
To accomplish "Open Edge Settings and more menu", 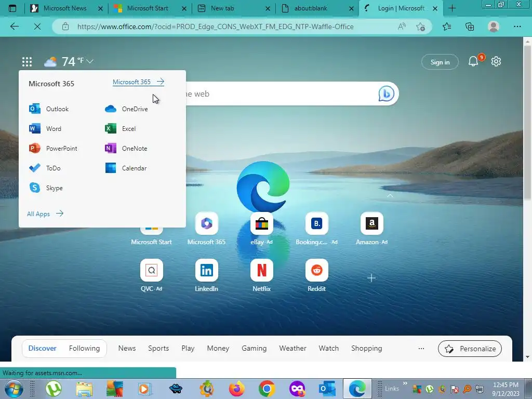I will pos(517,26).
